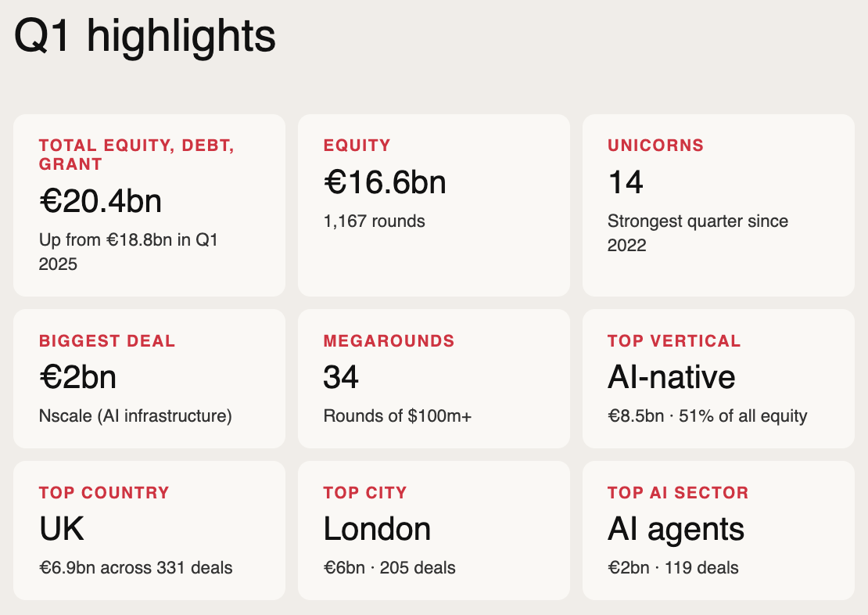The width and height of the screenshot is (868, 615).
Task: Click the AI agents top sector value
Action: click(x=676, y=530)
